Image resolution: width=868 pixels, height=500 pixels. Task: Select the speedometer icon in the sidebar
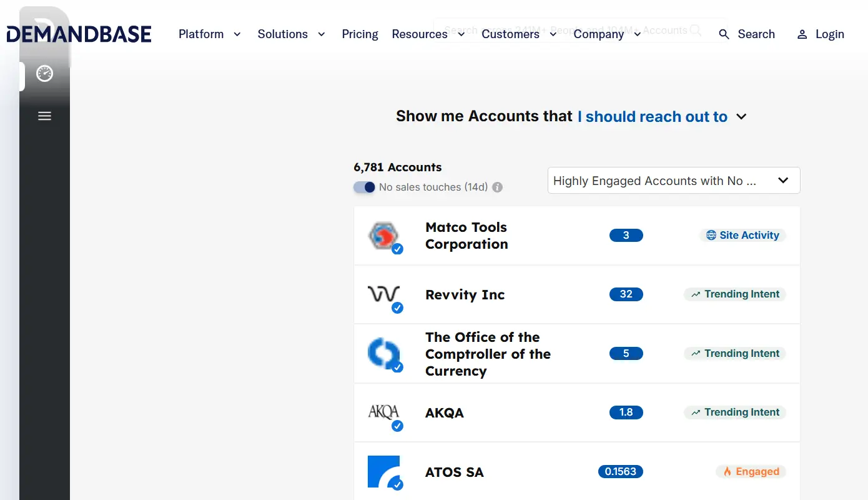(x=44, y=73)
